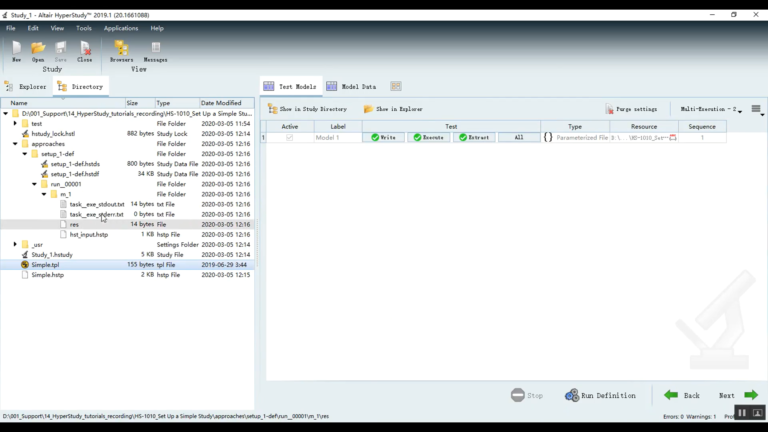Click the Extract test button
This screenshot has height=432, width=768.
(474, 138)
